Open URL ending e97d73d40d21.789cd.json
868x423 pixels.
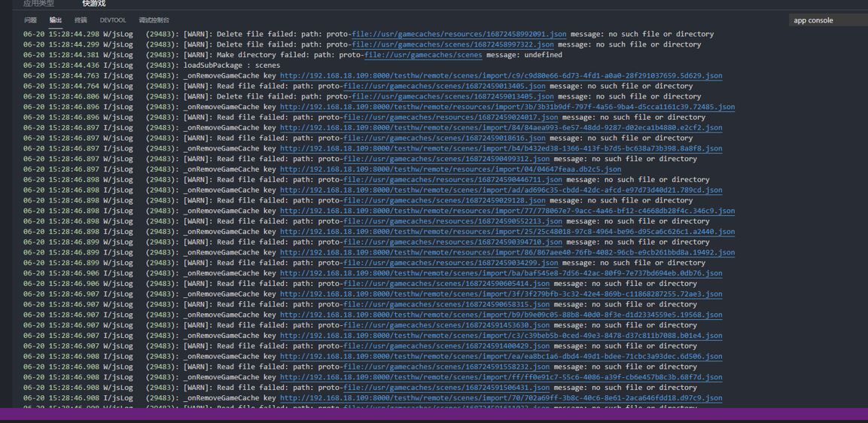[x=501, y=190]
